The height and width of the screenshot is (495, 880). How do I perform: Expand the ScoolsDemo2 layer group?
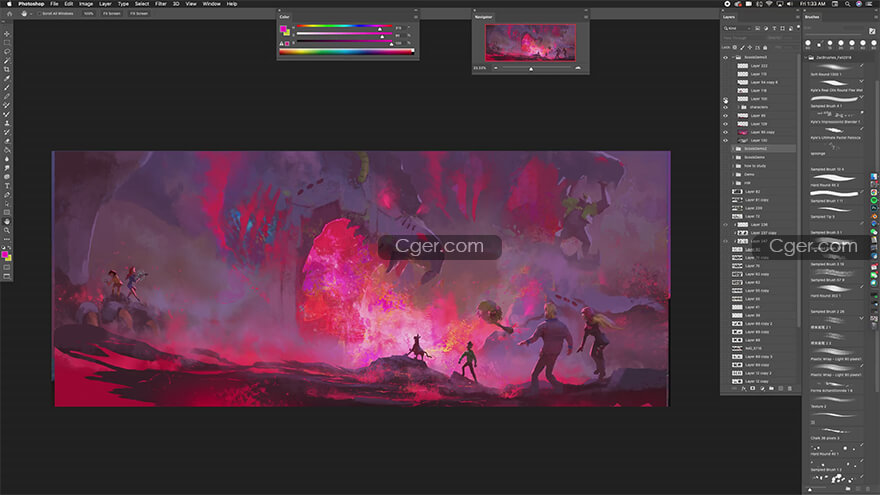pos(732,149)
